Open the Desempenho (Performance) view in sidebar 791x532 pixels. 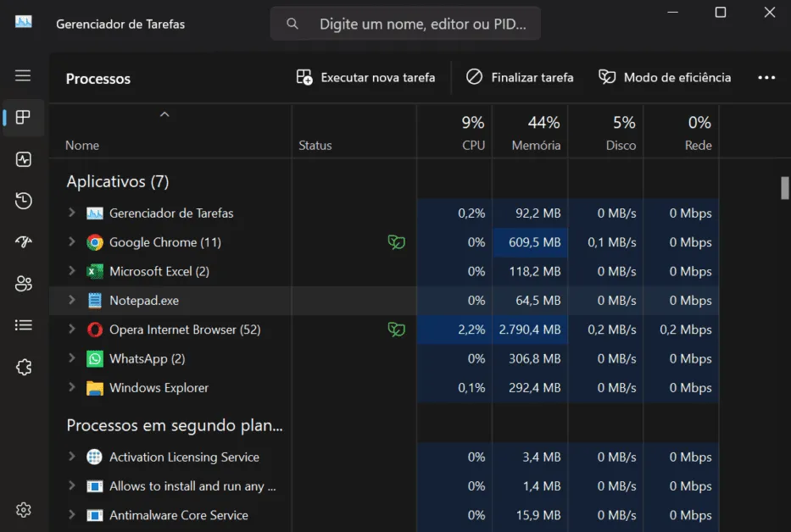(23, 159)
